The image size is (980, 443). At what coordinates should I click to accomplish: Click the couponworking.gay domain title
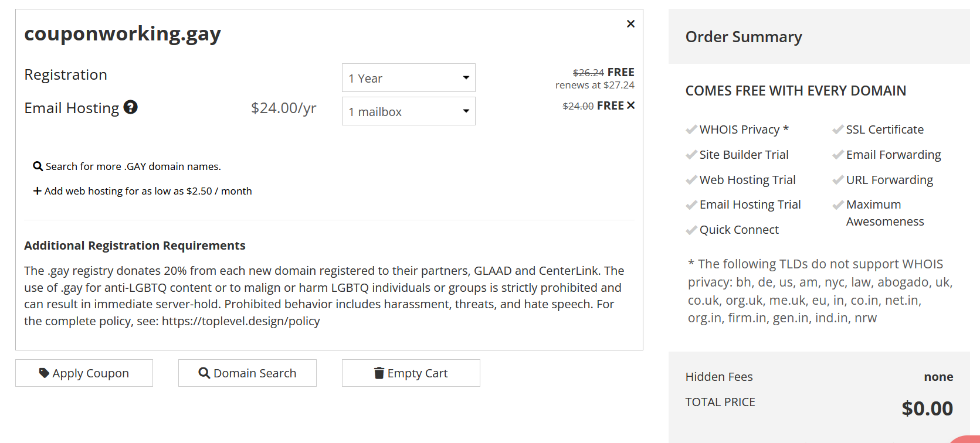(x=123, y=34)
